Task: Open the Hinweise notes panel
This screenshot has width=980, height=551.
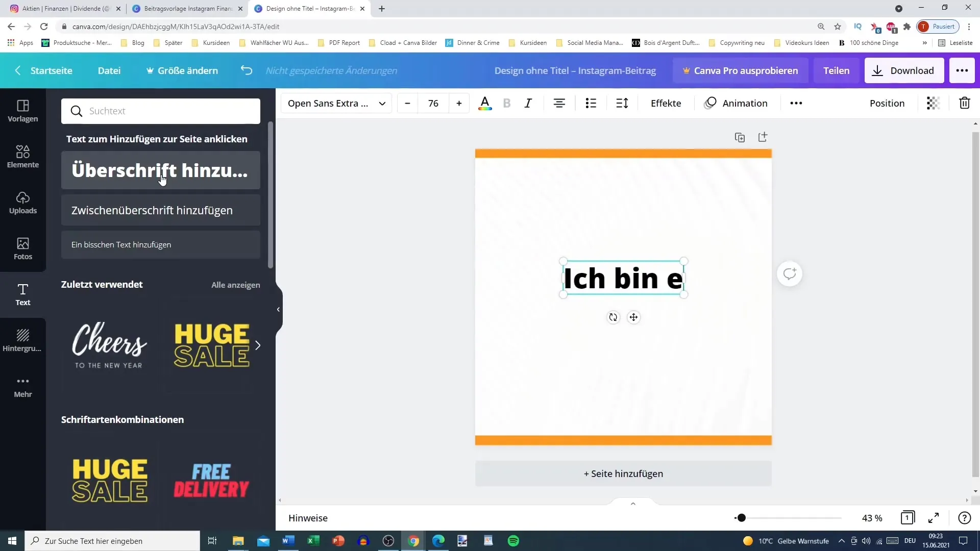Action: pos(308,518)
